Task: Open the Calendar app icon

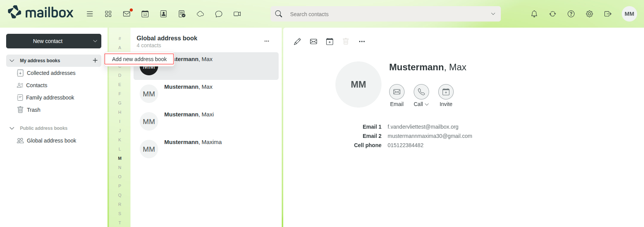Action: coord(145,14)
